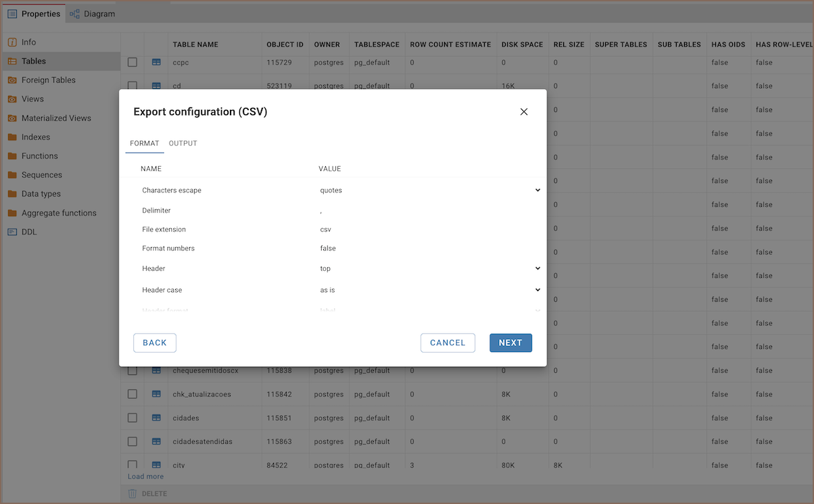The image size is (814, 504).
Task: Switch to the Properties tab
Action: (x=34, y=14)
